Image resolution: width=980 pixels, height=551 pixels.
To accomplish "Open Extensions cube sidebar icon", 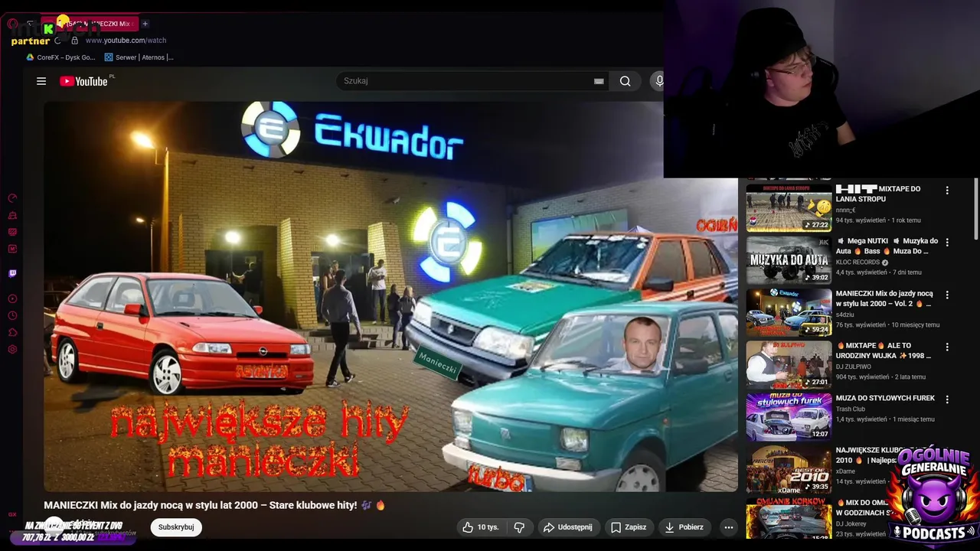I will [x=12, y=332].
